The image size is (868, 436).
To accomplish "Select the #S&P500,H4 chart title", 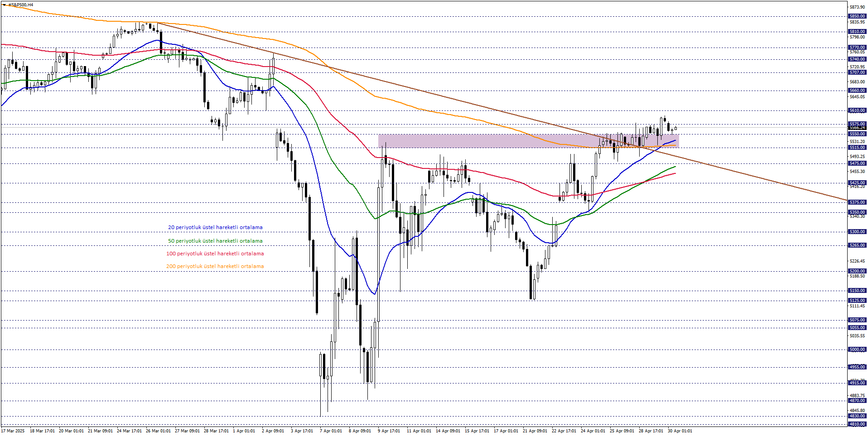I will (x=20, y=5).
